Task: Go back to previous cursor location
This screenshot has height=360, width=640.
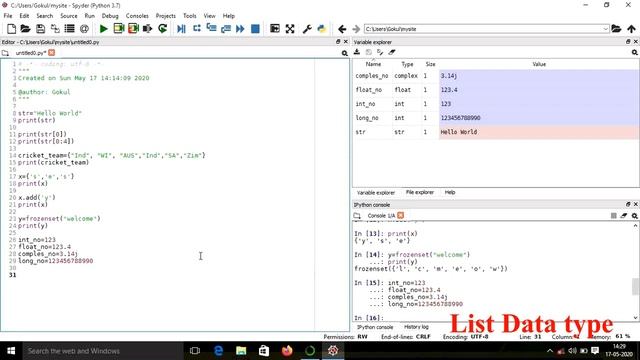Action: click(x=342, y=29)
